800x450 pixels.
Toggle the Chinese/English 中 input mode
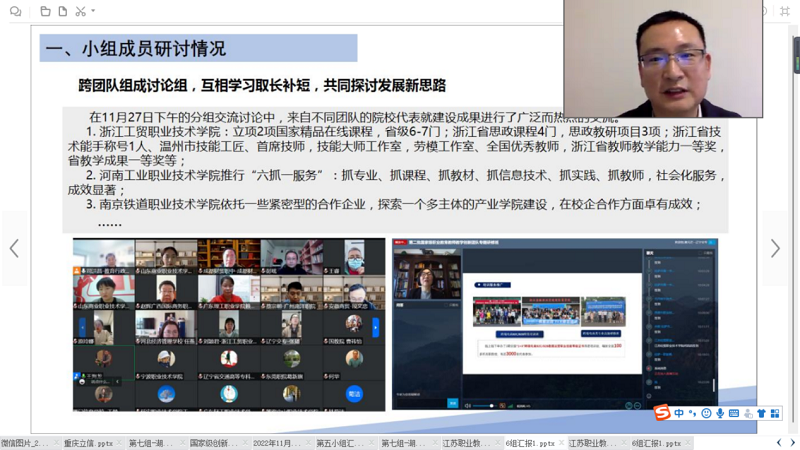[x=679, y=413]
